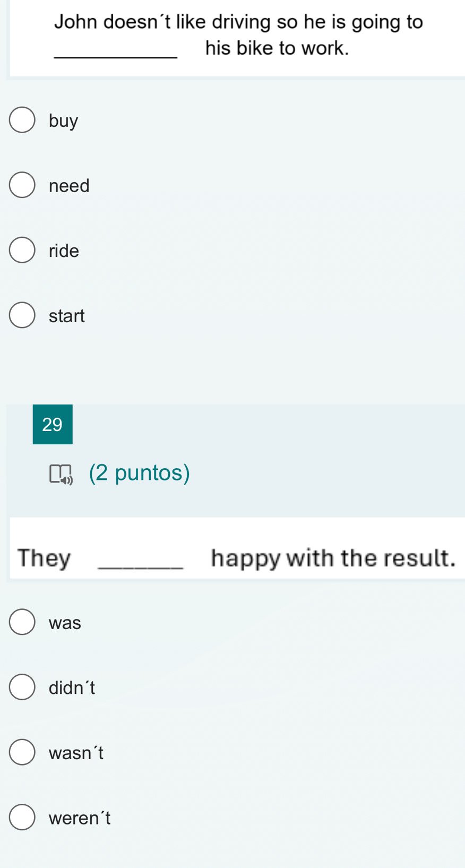Pick the "start" answer option
The width and height of the screenshot is (465, 868).
[x=22, y=315]
